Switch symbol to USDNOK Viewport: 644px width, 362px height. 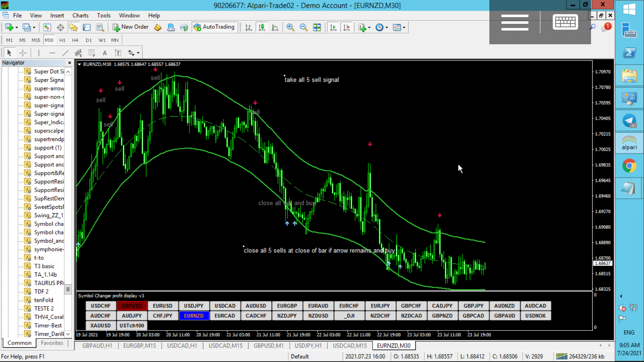[x=536, y=316]
